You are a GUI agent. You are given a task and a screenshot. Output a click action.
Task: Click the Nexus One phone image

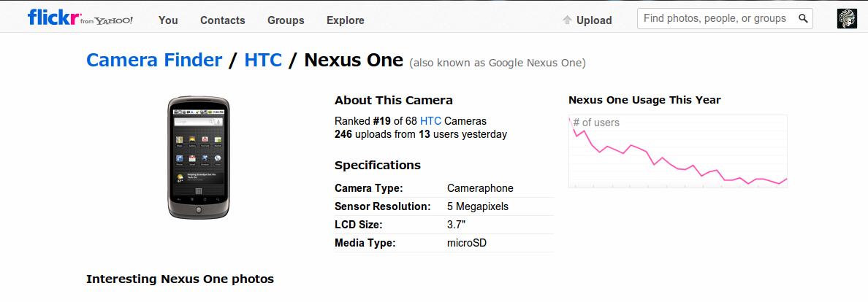(x=199, y=158)
